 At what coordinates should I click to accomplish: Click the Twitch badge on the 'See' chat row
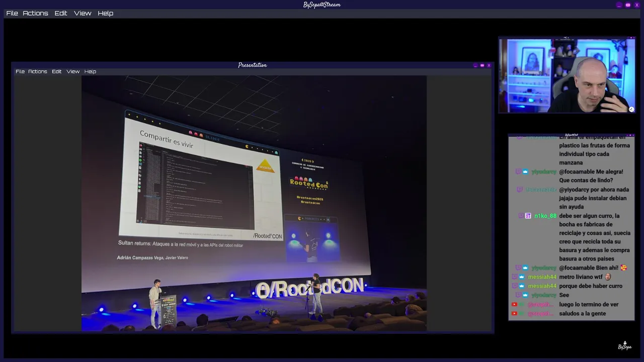tap(518, 295)
